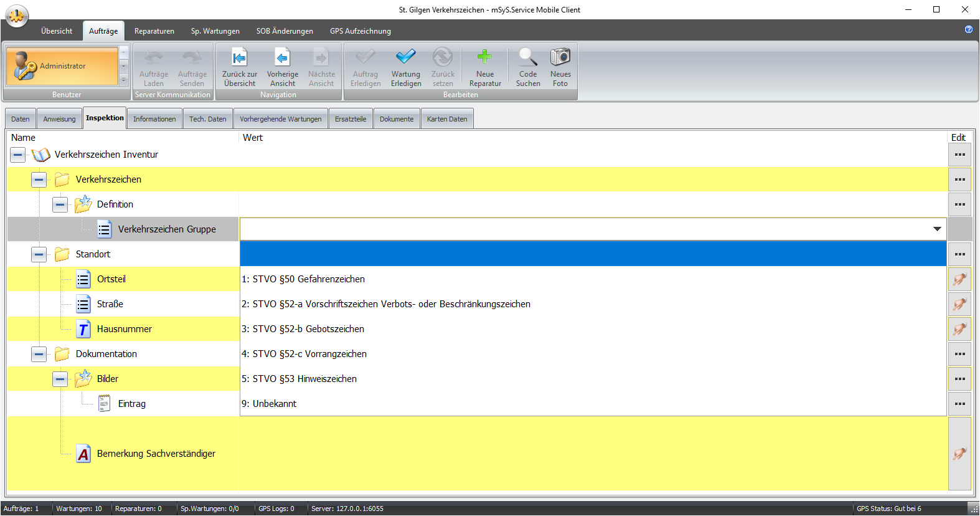
Task: Open the Karten Daten tab
Action: 447,119
